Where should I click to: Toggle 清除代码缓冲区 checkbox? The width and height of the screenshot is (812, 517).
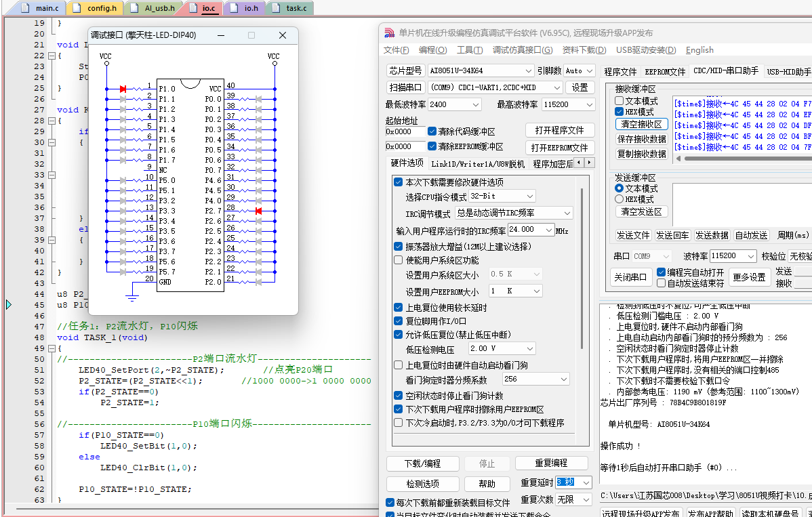coord(432,131)
